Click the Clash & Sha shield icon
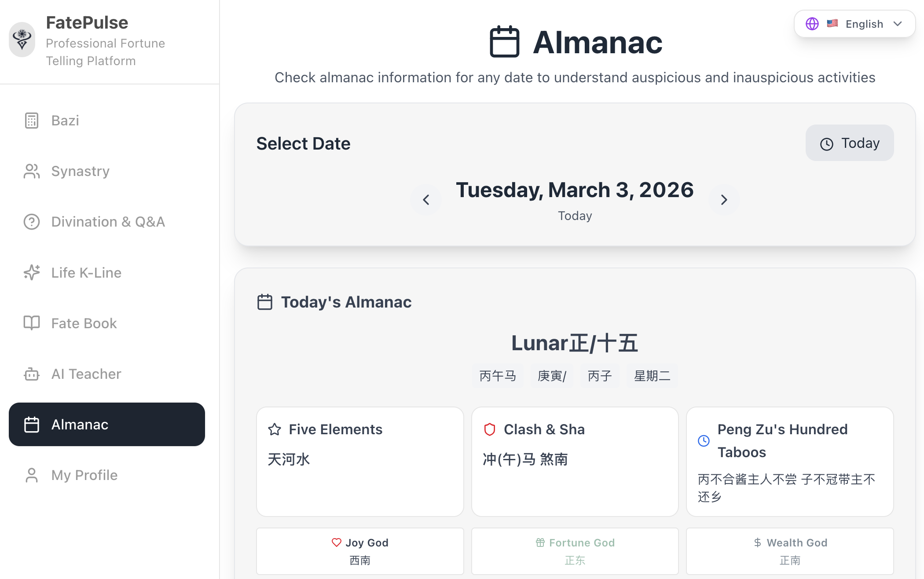Image resolution: width=924 pixels, height=579 pixels. point(490,429)
